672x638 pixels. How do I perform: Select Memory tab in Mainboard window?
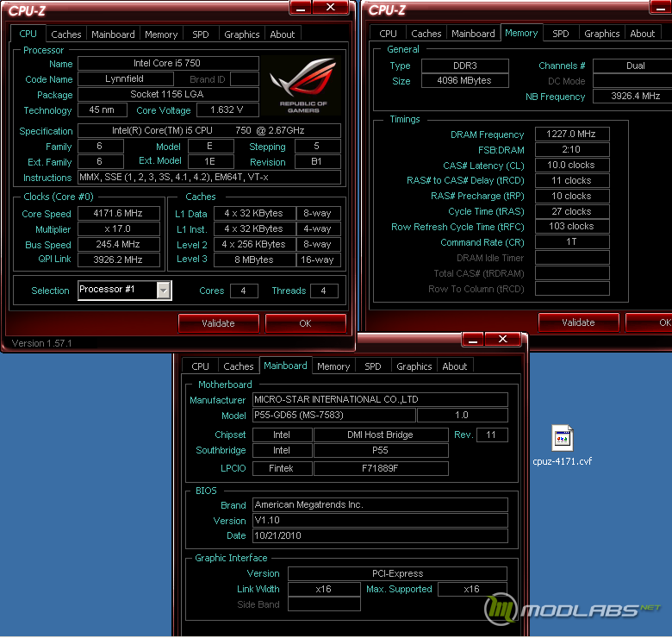333,366
